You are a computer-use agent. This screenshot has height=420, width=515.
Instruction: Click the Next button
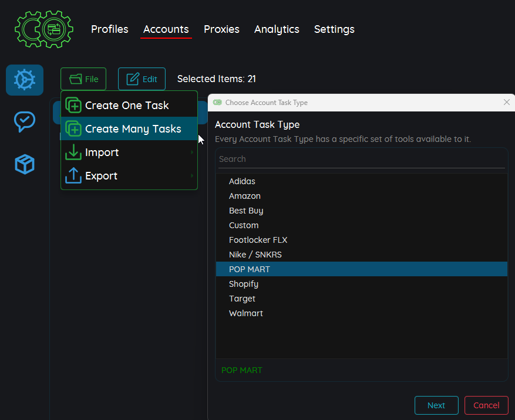point(436,405)
